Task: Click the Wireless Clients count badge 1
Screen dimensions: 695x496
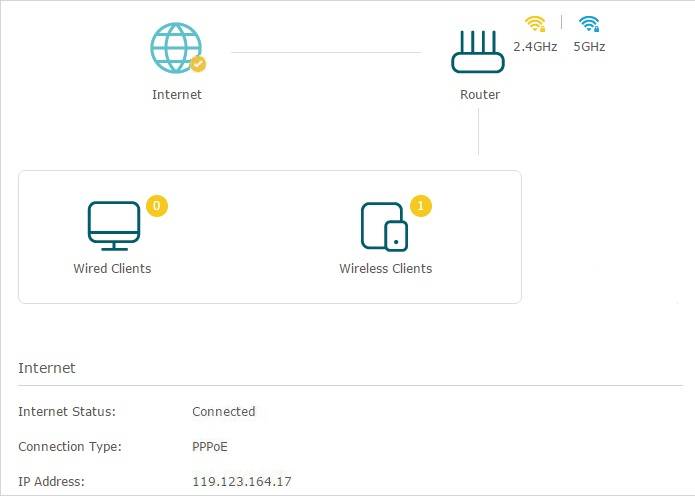Action: coord(421,206)
